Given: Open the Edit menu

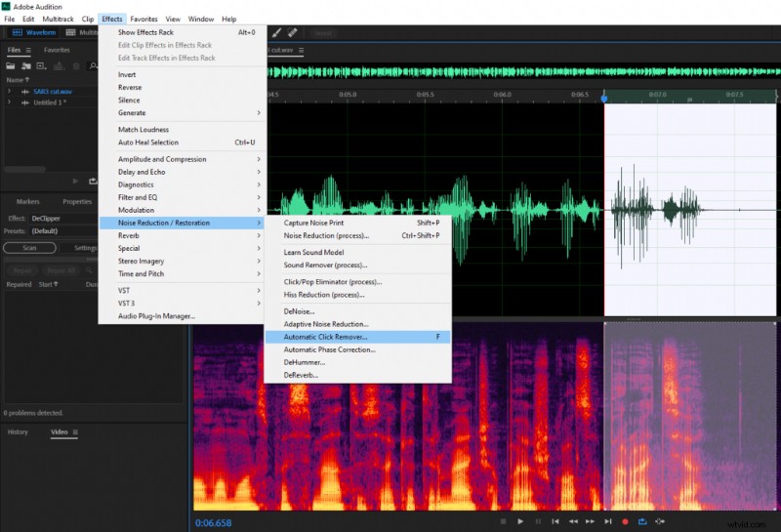Looking at the screenshot, I should [x=28, y=19].
